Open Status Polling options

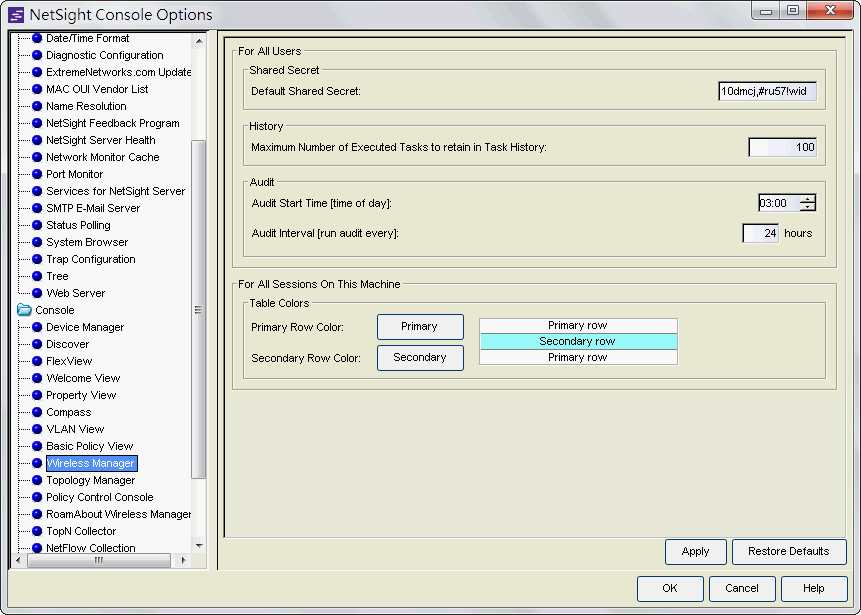tap(78, 226)
